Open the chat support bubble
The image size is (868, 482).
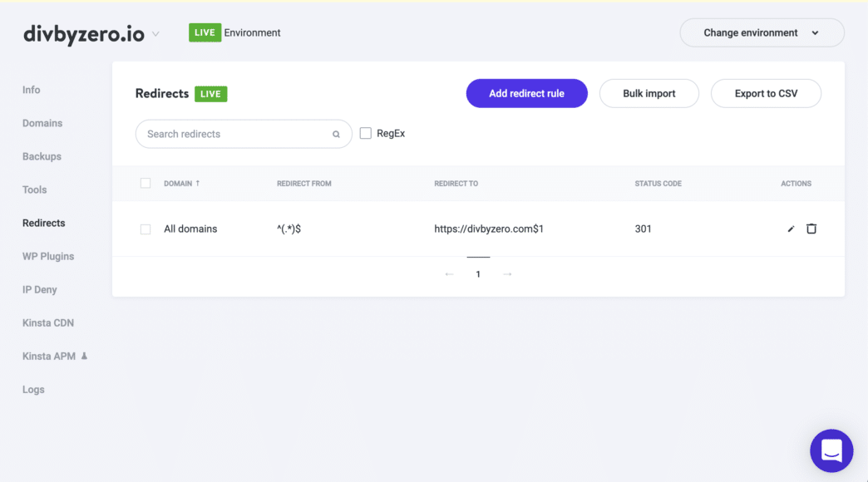coord(831,450)
